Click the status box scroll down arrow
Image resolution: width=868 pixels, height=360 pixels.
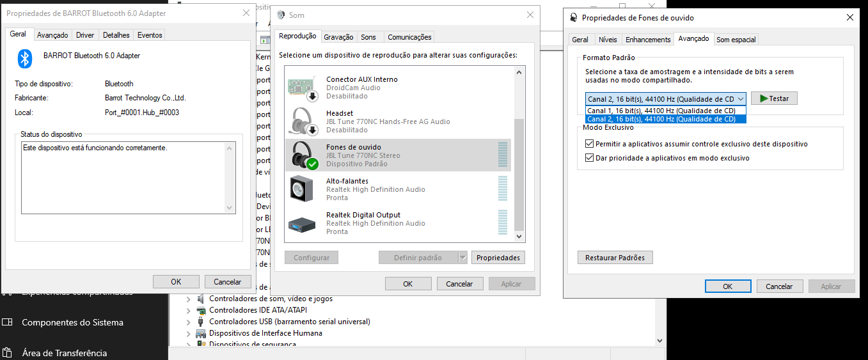pyautogui.click(x=230, y=207)
